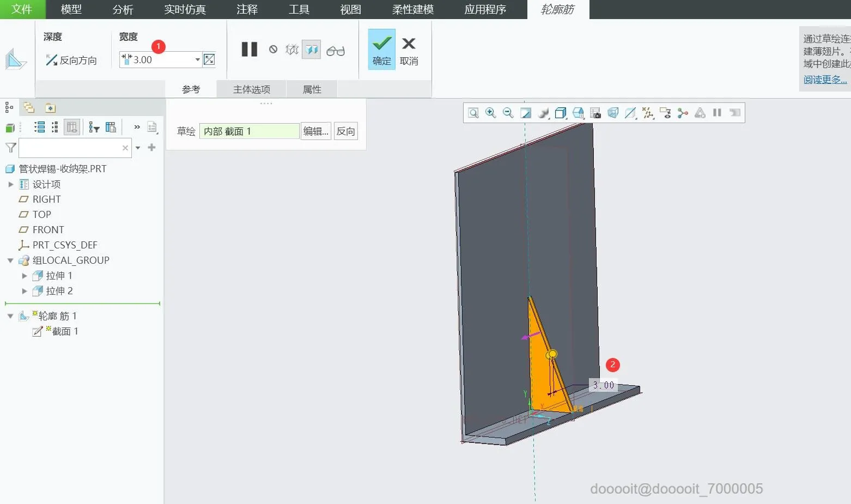Toggle the attached preview mode icon

point(312,50)
